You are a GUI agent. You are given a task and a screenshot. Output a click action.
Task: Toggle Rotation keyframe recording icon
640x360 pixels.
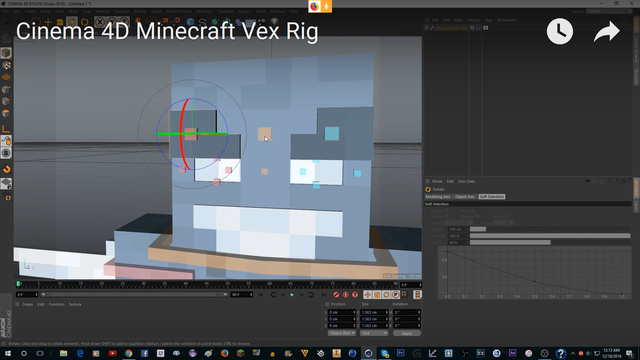pyautogui.click(x=386, y=295)
